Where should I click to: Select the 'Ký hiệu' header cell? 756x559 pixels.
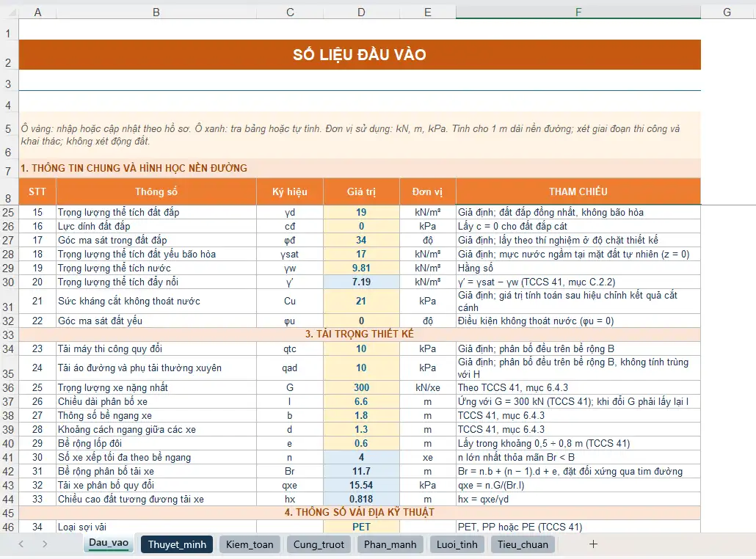coord(290,191)
